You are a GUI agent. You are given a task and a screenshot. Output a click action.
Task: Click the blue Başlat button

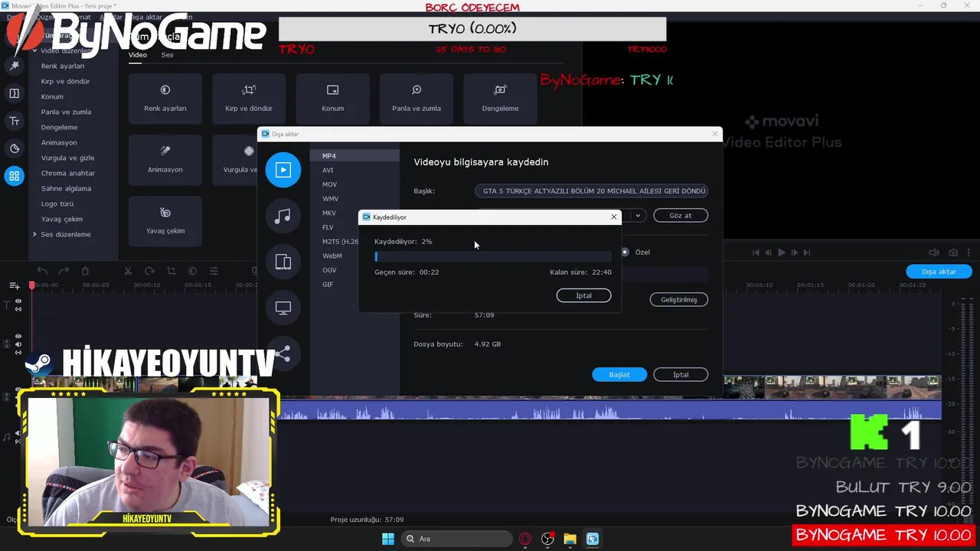619,374
